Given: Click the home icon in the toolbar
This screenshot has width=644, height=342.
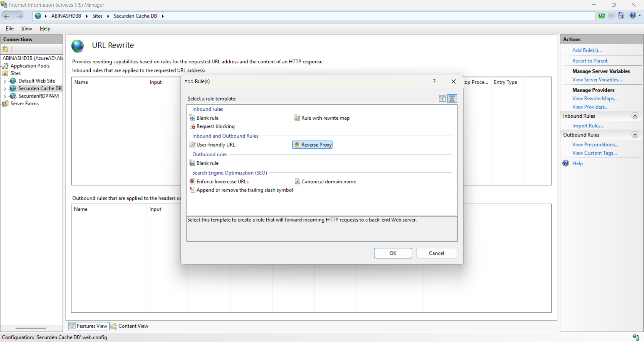Looking at the screenshot, I should [621, 15].
